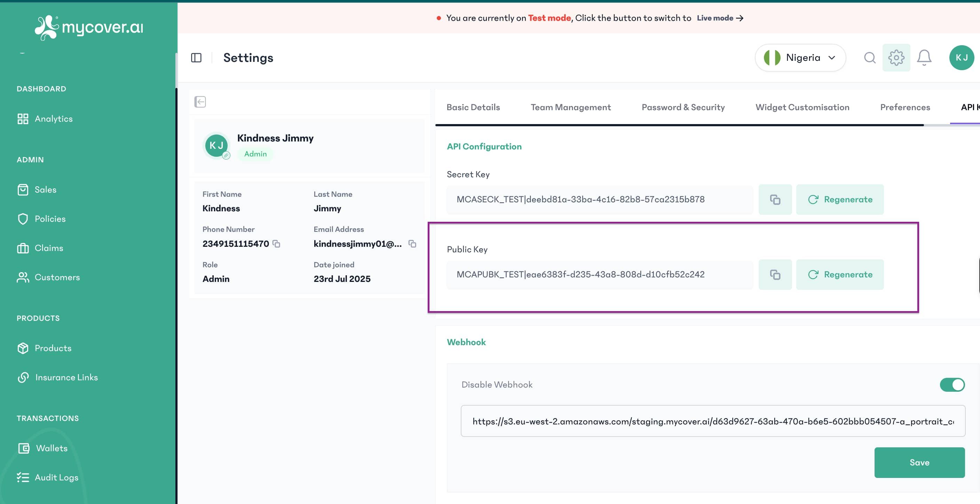The image size is (980, 504).
Task: Select the Policies sidebar icon
Action: coord(23,219)
